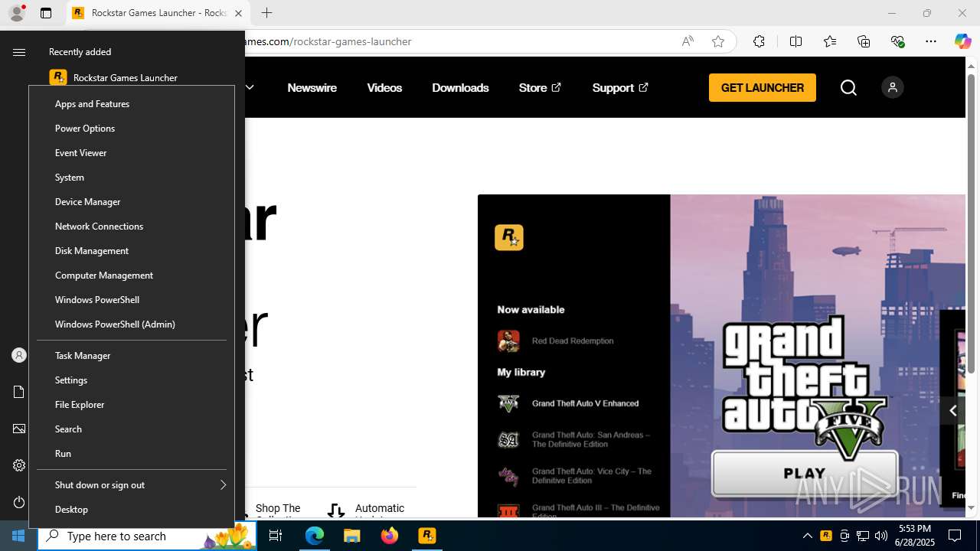Viewport: 980px width, 551px height.
Task: Click Read aloud icon in address bar
Action: coord(688,41)
